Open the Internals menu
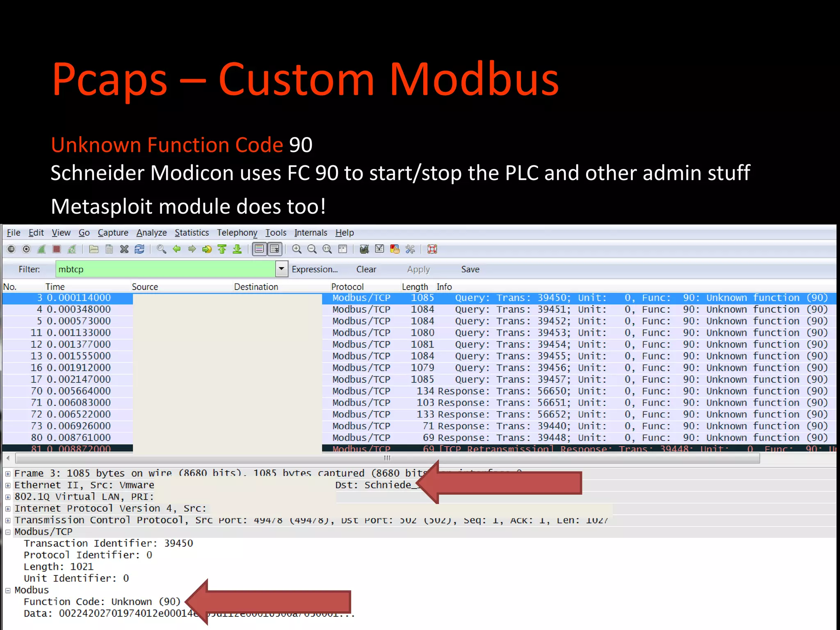840x630 pixels. [x=310, y=233]
